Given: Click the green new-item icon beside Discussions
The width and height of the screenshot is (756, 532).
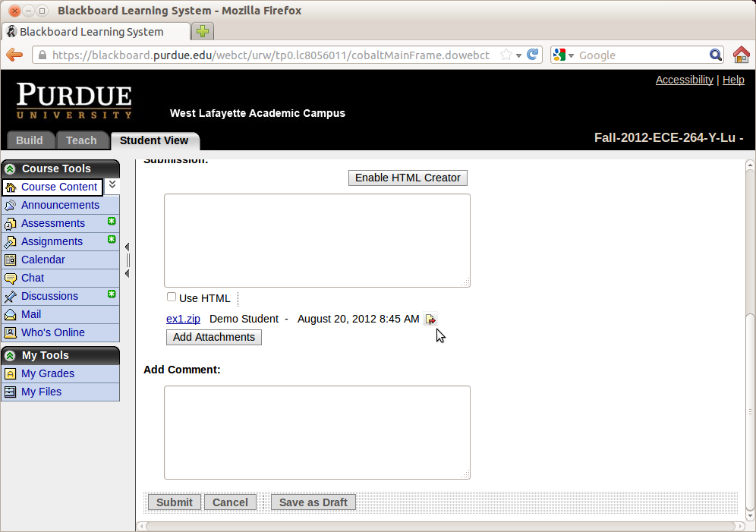Looking at the screenshot, I should pyautogui.click(x=112, y=294).
